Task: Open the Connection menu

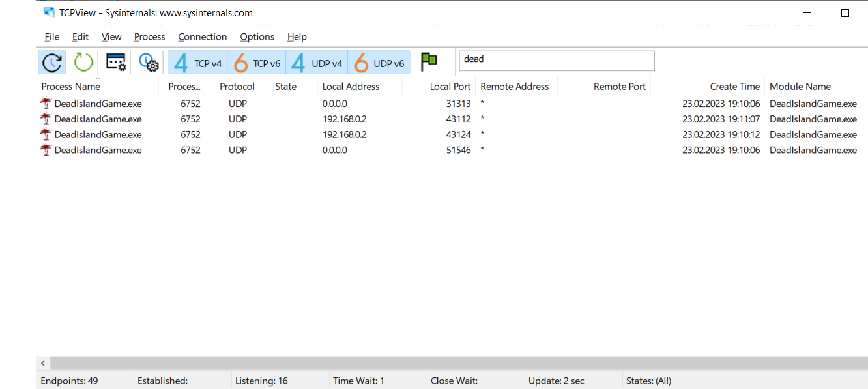Action: tap(203, 37)
